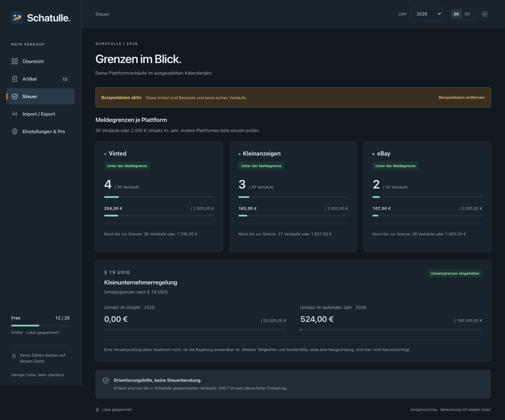
Task: Click the shield icon beside Orientierungshilfe
Action: 106,380
